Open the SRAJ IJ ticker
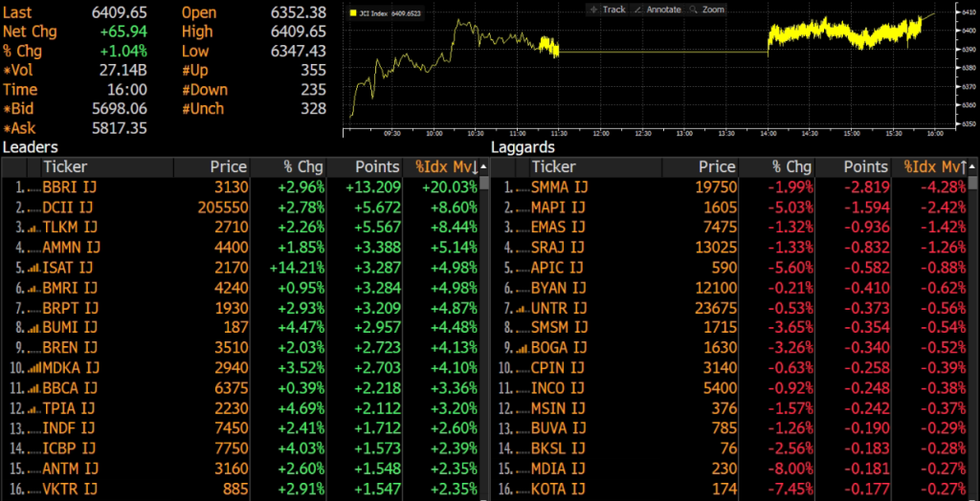 (x=558, y=248)
